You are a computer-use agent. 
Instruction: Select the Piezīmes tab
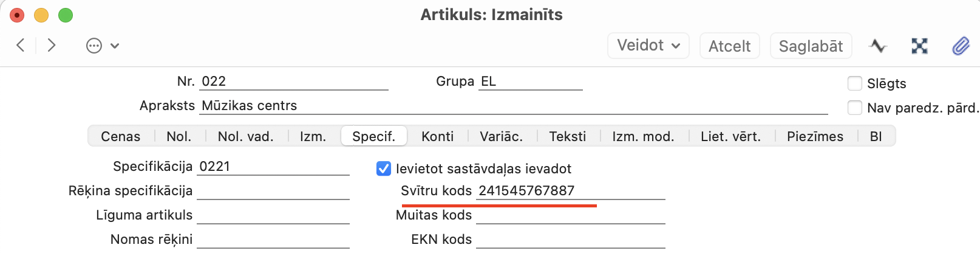click(815, 136)
